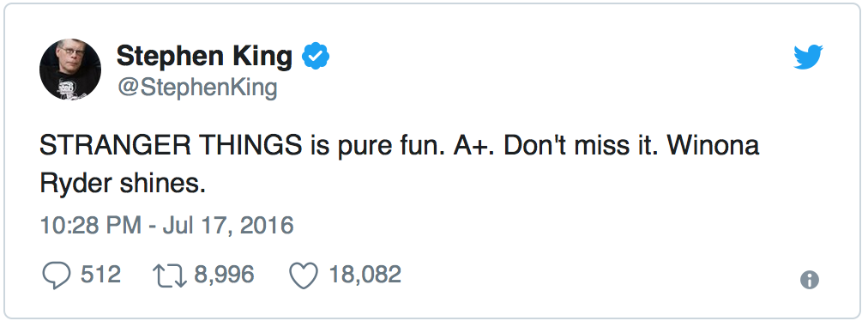Click the word "Winona" in the tweet

713,147
